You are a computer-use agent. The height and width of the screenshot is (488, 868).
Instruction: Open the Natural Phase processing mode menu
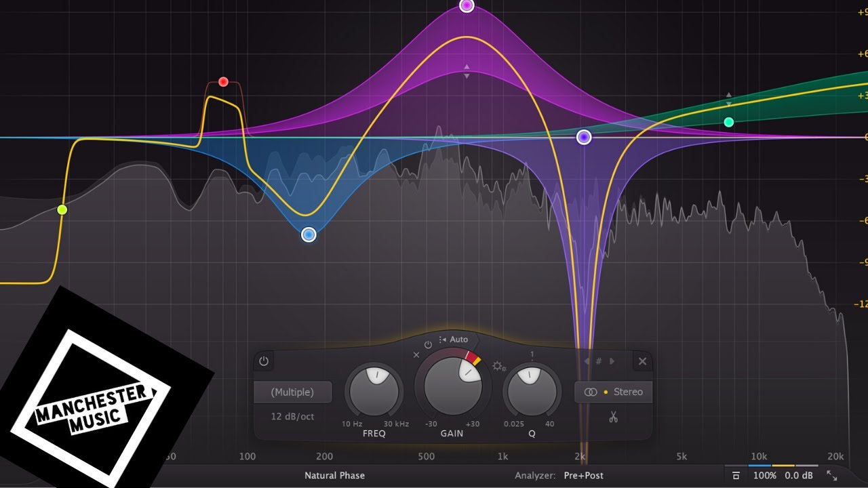(x=334, y=476)
